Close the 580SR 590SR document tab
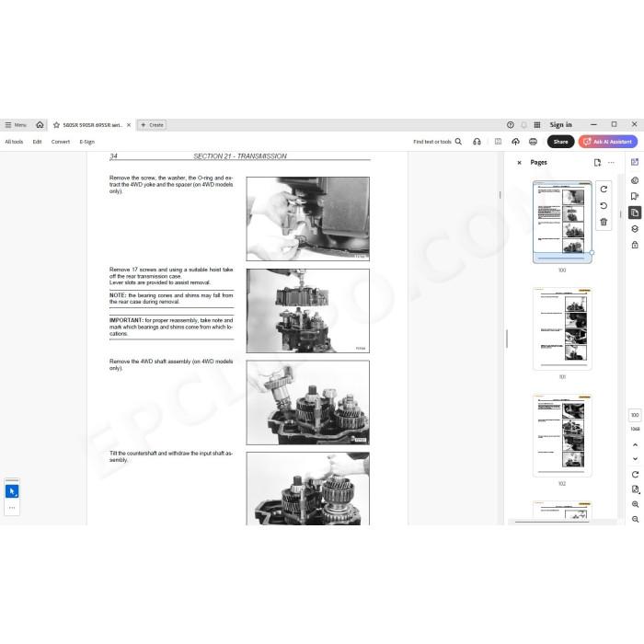 tap(129, 125)
